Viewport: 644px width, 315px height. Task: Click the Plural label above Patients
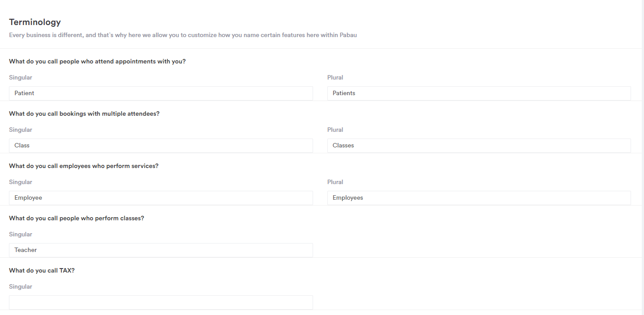click(335, 77)
